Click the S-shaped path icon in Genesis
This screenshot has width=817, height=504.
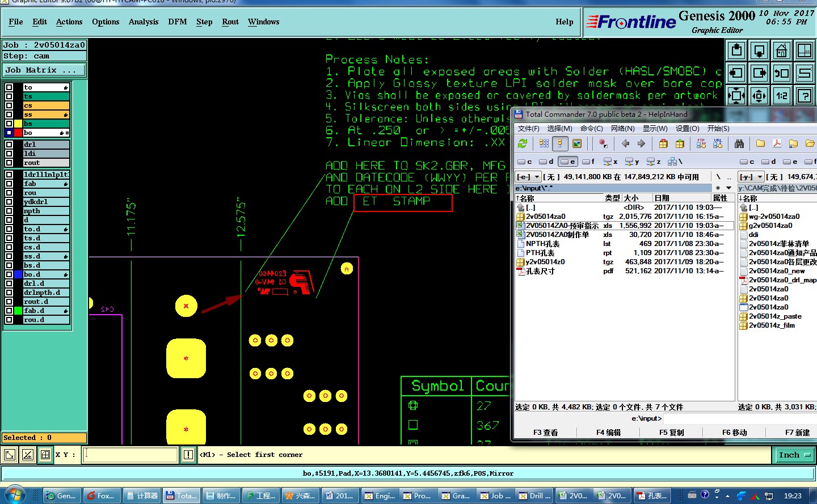pos(805,73)
